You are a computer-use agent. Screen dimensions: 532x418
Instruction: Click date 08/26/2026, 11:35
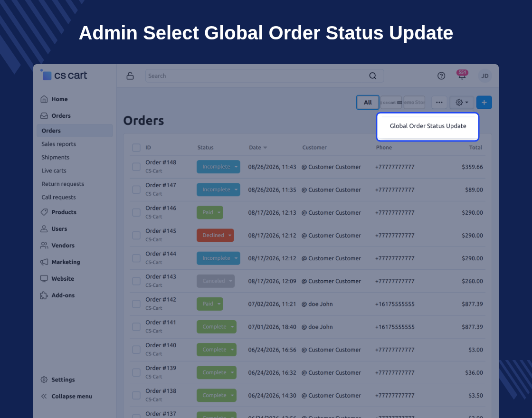[x=272, y=190]
